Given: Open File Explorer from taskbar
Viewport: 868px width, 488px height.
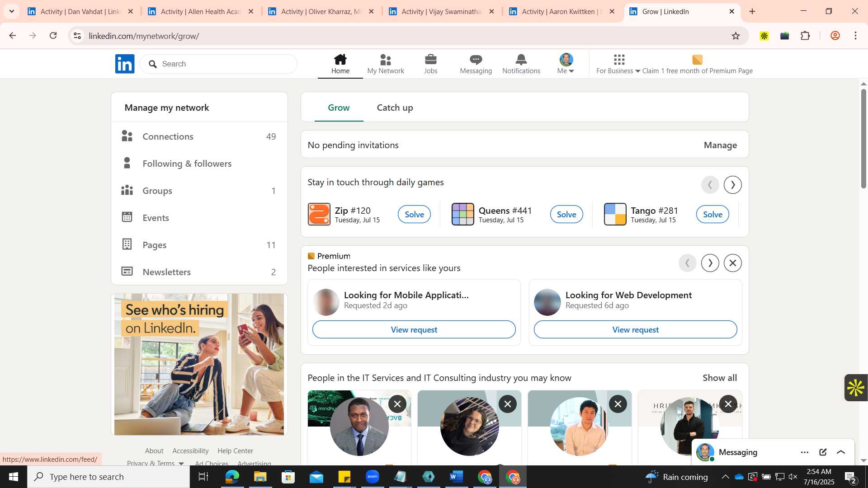Looking at the screenshot, I should (x=260, y=477).
